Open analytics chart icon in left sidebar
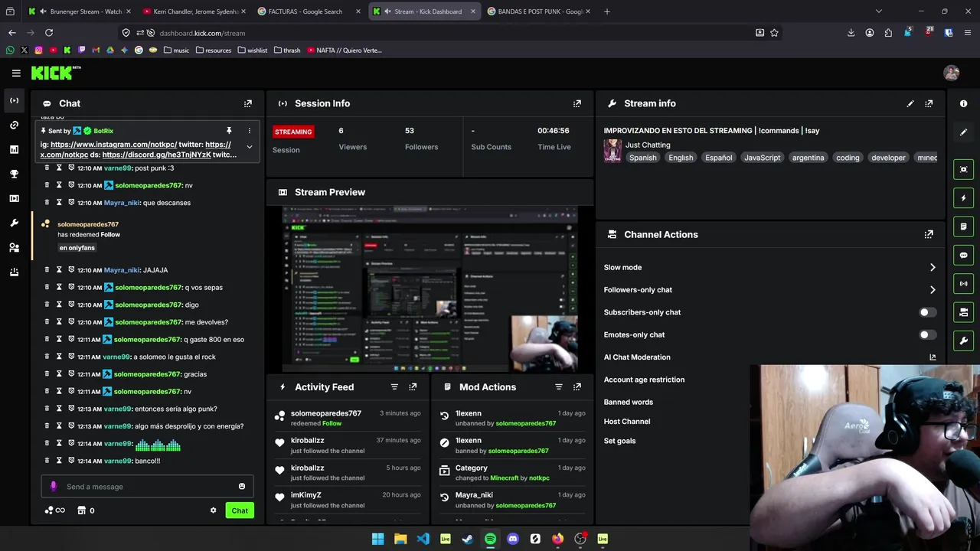Viewport: 980px width, 551px height. tap(14, 149)
